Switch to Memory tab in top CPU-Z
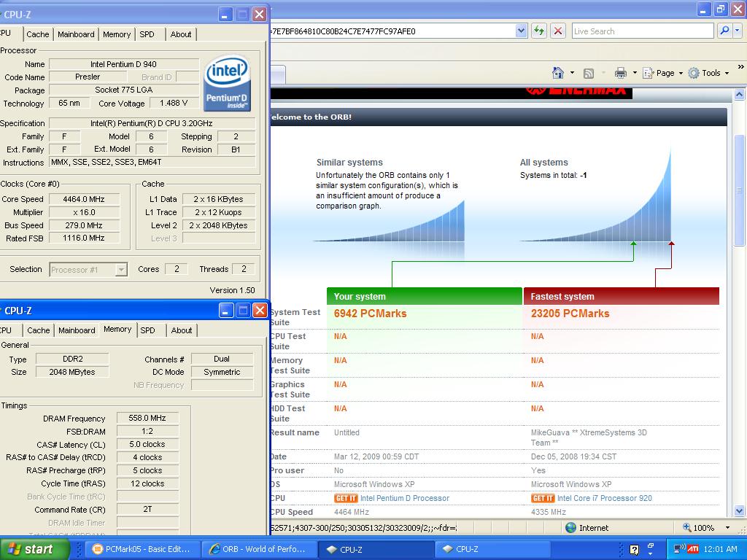The width and height of the screenshot is (747, 560). [x=117, y=34]
